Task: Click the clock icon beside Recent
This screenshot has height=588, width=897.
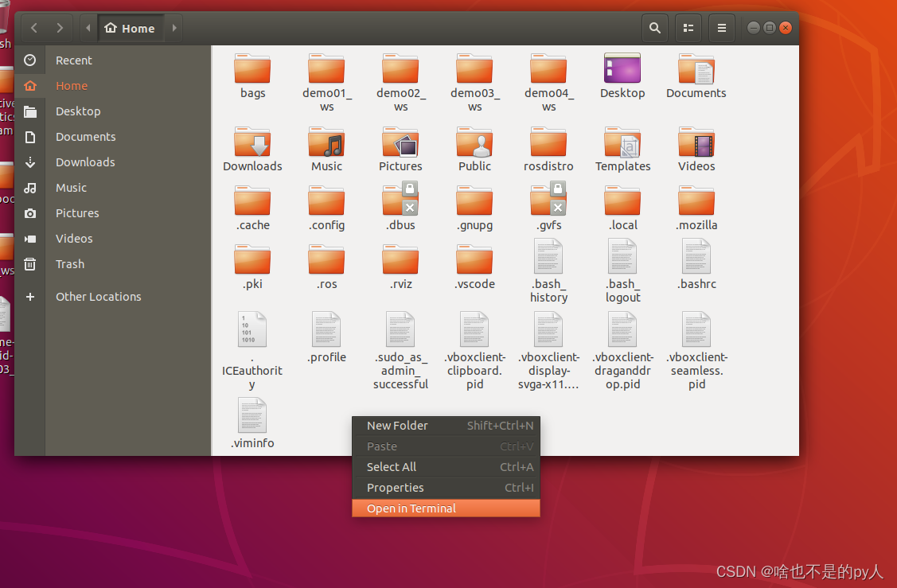Action: (30, 60)
